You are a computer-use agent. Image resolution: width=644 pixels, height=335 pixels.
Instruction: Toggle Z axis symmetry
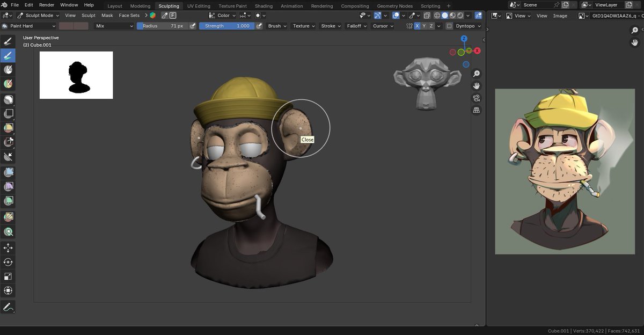[431, 26]
